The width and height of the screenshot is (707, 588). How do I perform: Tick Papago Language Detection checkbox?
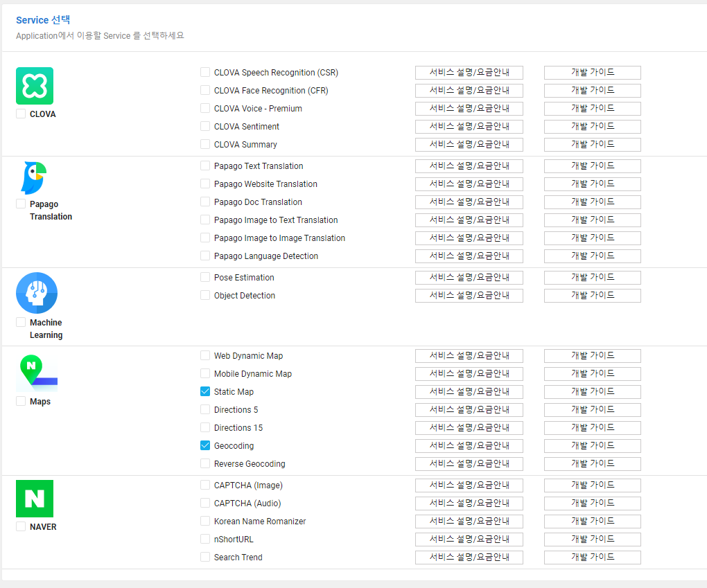click(x=205, y=256)
